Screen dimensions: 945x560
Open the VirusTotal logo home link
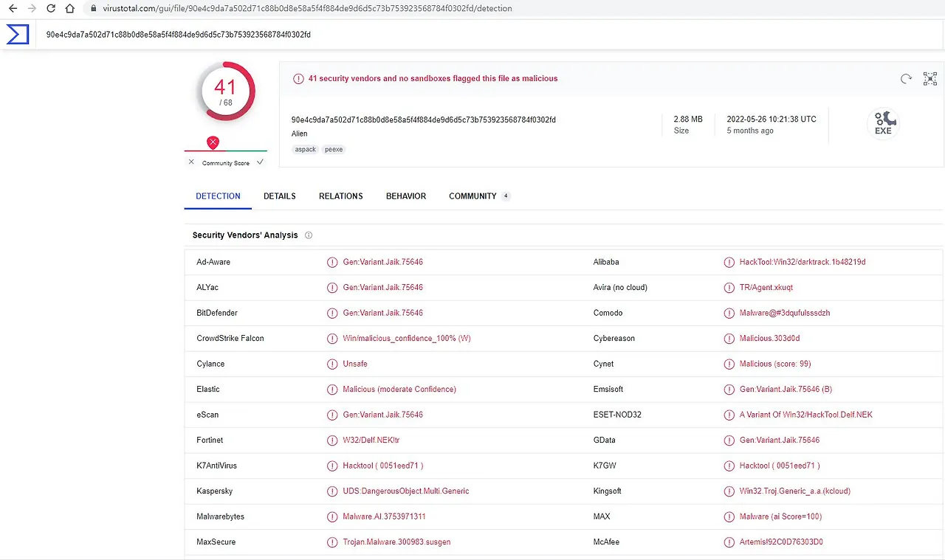pyautogui.click(x=18, y=35)
